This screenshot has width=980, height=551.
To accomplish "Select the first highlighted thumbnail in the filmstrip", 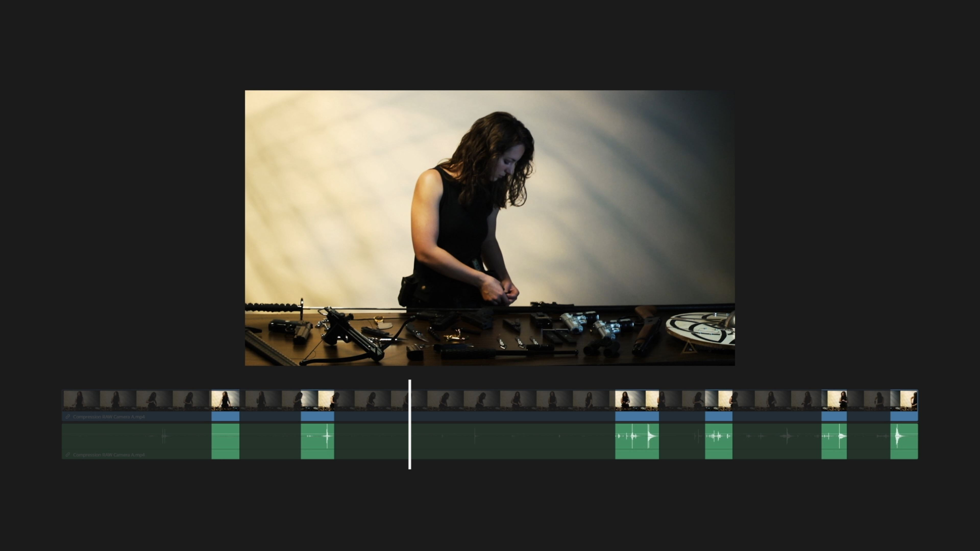I will pos(225,400).
